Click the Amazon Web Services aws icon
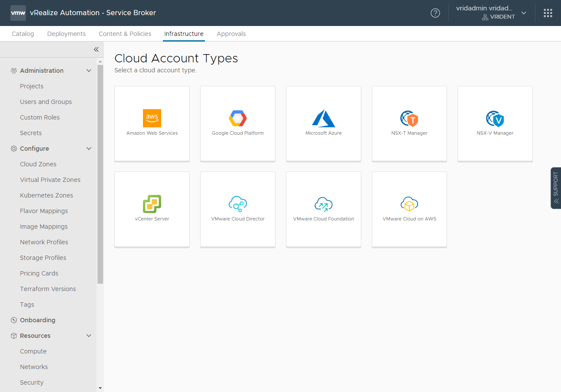 tap(152, 118)
